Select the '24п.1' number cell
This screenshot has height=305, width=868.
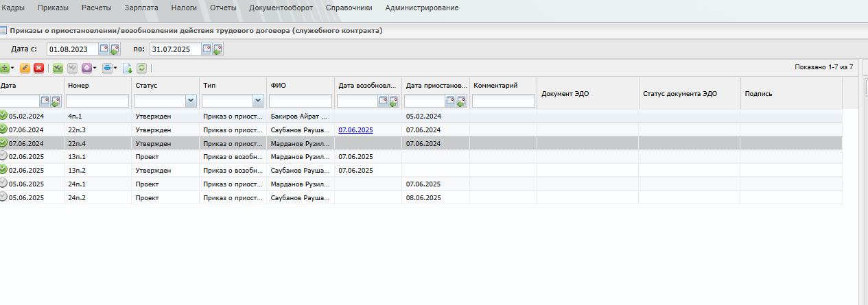click(x=98, y=184)
